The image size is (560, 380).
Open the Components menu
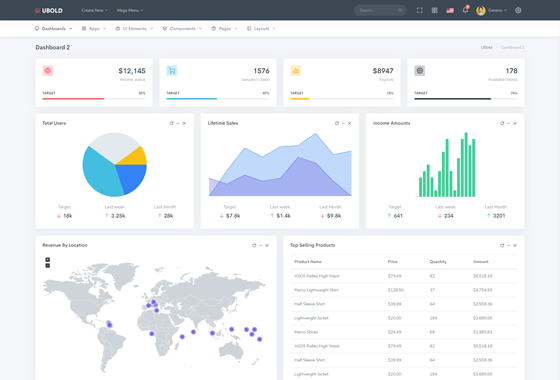[182, 29]
